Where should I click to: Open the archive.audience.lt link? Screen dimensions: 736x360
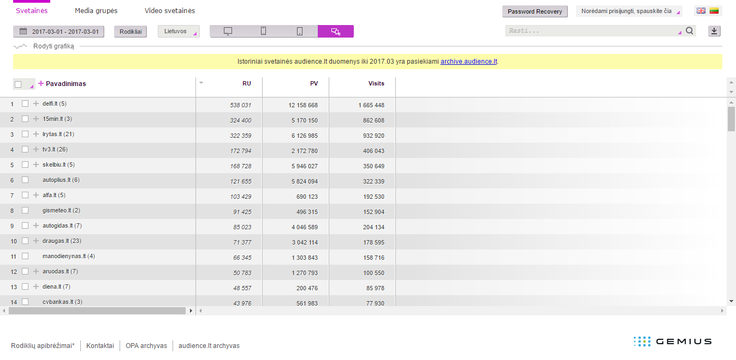coord(468,61)
